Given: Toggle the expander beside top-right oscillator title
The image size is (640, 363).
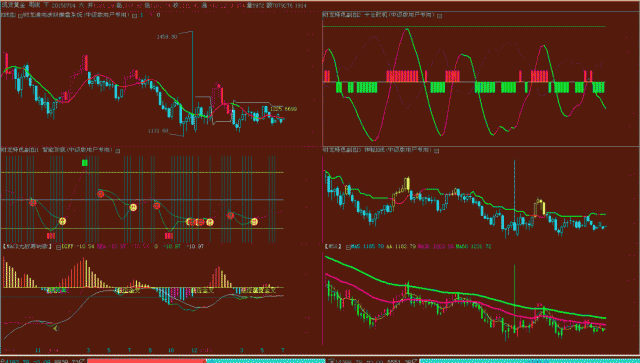Looking at the screenshot, I should [x=440, y=16].
